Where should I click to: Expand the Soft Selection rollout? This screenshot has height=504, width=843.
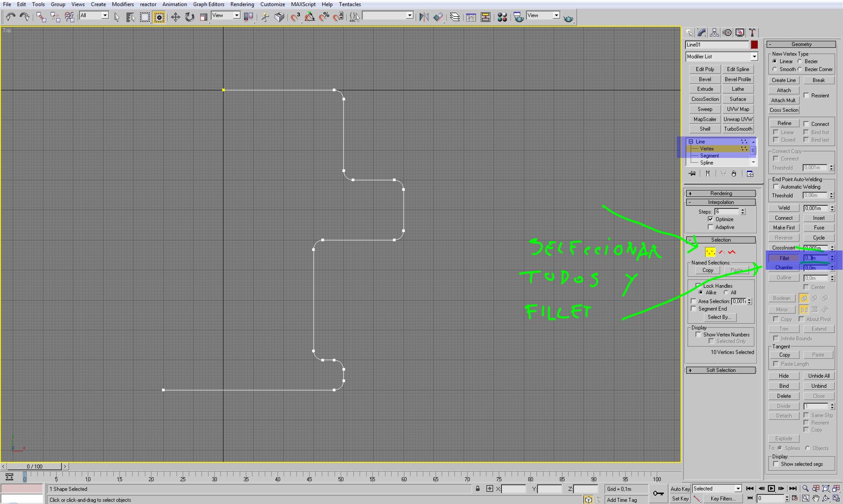click(721, 370)
